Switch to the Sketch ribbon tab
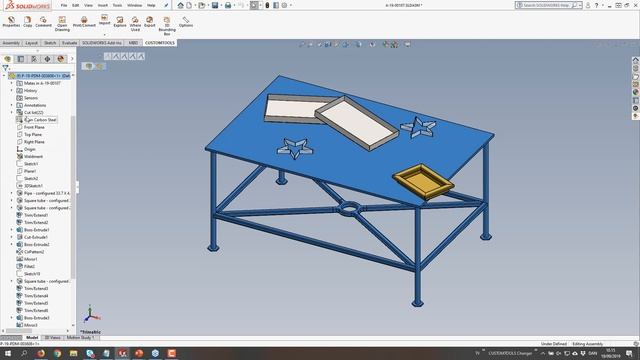Viewport: 640px width, 360px height. click(x=50, y=43)
